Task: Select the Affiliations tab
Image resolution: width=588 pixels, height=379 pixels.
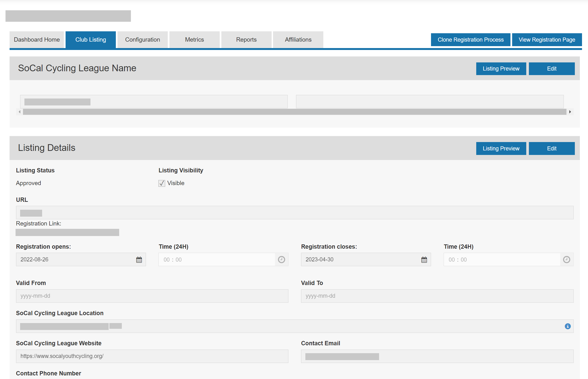Action: [298, 40]
